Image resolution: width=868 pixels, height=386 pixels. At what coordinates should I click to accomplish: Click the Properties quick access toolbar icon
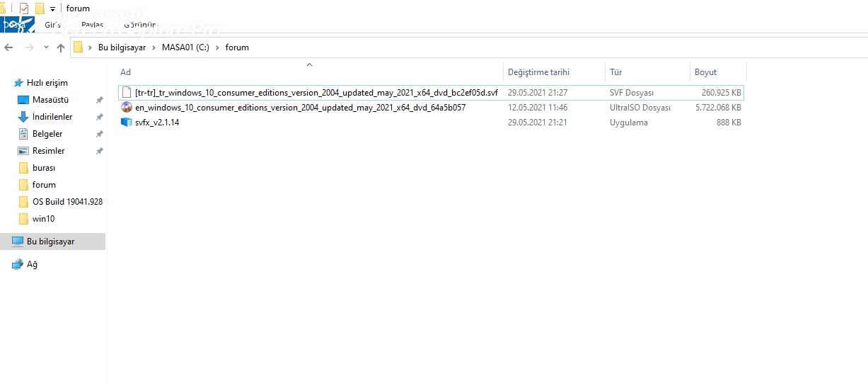tap(25, 8)
